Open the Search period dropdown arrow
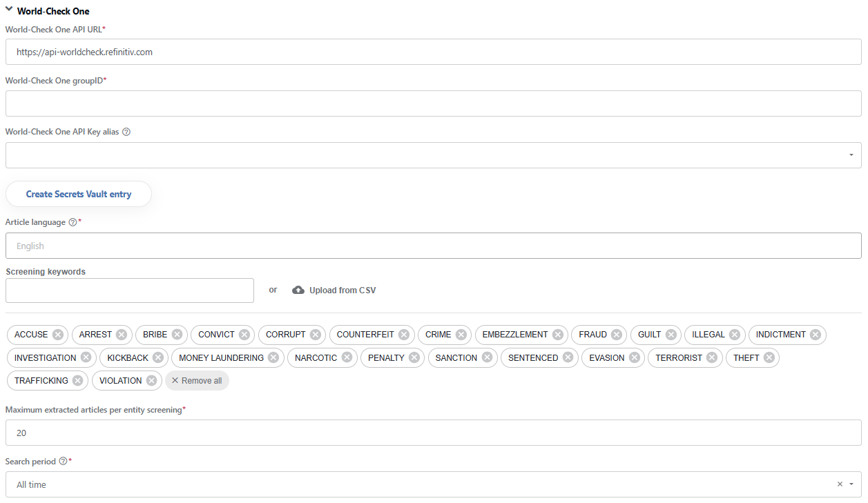 [x=851, y=484]
